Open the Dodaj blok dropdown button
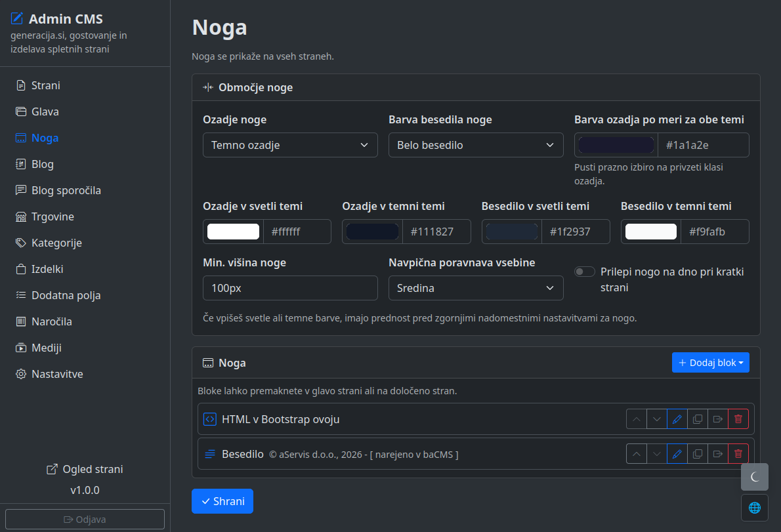Image resolution: width=781 pixels, height=532 pixels. (x=710, y=363)
